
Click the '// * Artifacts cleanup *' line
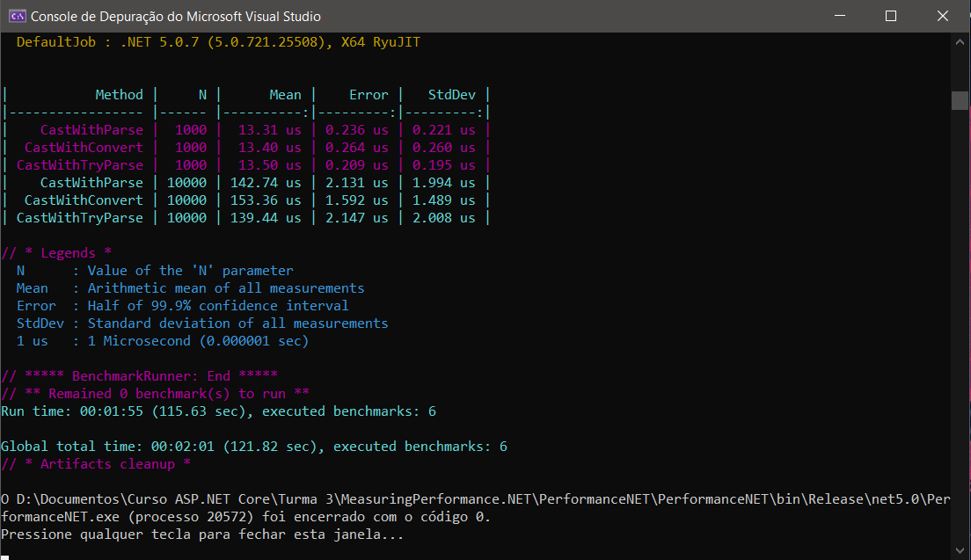tap(96, 464)
